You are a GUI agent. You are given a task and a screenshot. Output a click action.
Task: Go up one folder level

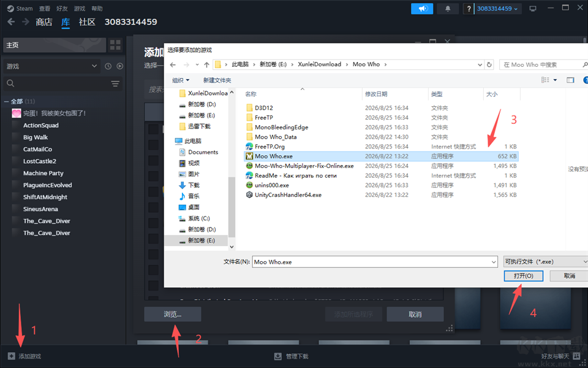pos(206,64)
